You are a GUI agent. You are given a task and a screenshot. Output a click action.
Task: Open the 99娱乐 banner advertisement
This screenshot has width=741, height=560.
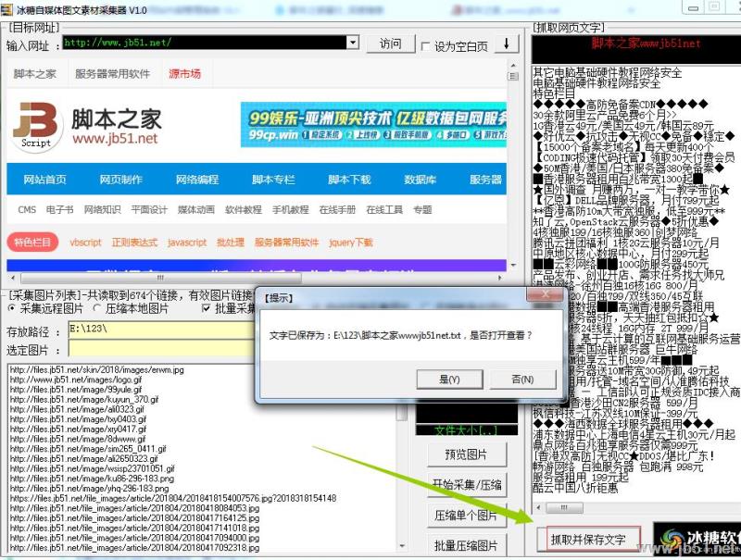[373, 125]
